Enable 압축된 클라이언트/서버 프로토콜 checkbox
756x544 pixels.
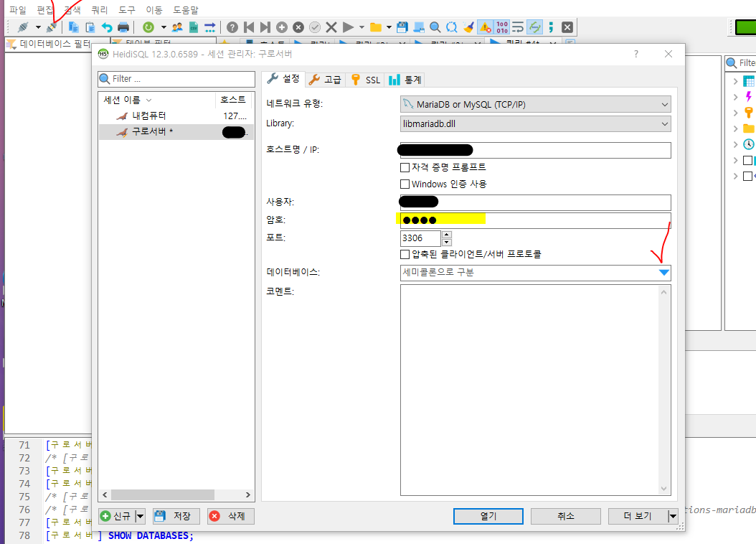coord(405,254)
